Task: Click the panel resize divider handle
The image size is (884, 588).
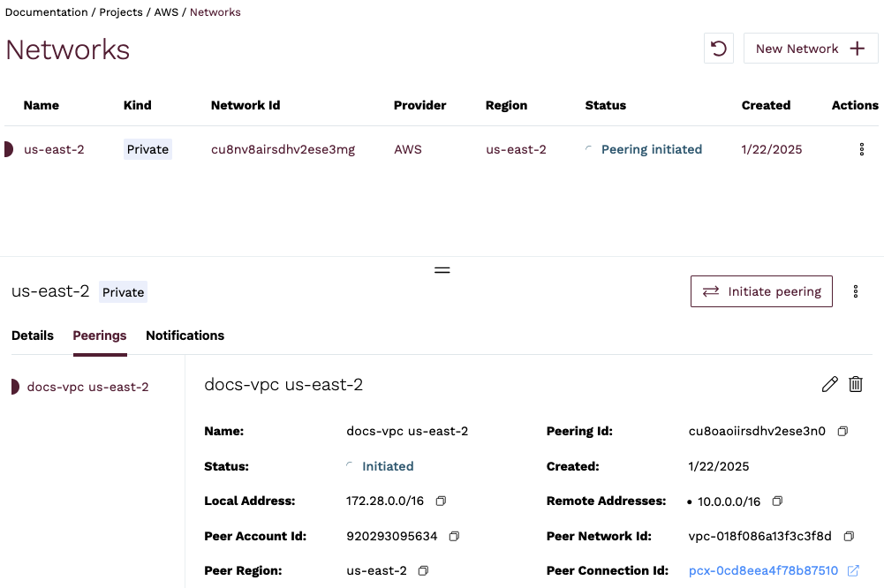Action: coord(442,269)
